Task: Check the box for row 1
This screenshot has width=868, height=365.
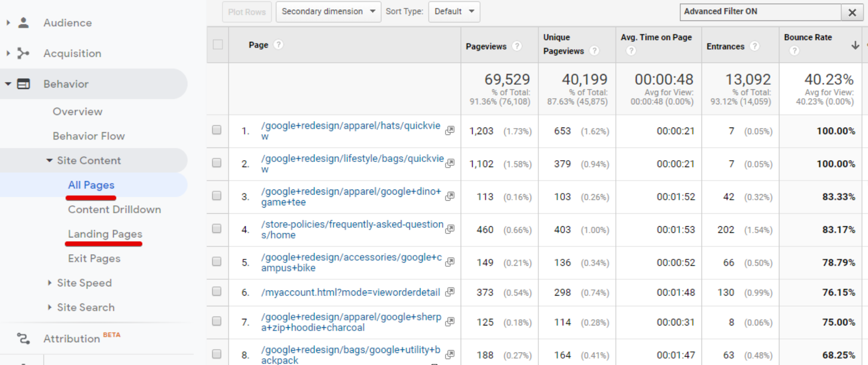Action: pyautogui.click(x=217, y=130)
